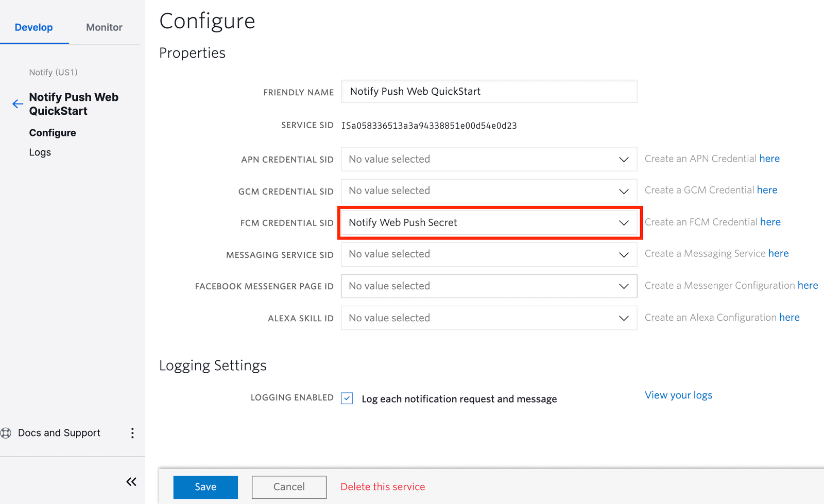The image size is (824, 504).
Task: Expand the Messaging Service SID dropdown
Action: pyautogui.click(x=624, y=254)
